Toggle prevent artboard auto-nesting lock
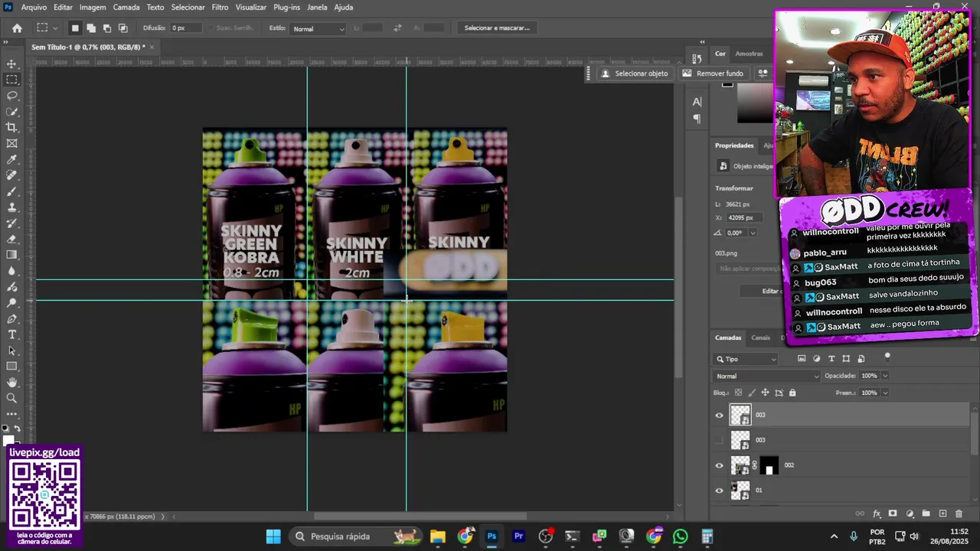980x551 pixels. tap(779, 393)
